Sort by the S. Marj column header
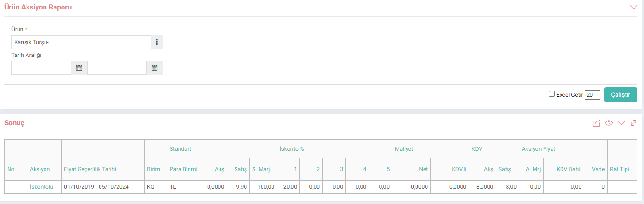Viewport: 644px width, 204px height. [x=263, y=169]
